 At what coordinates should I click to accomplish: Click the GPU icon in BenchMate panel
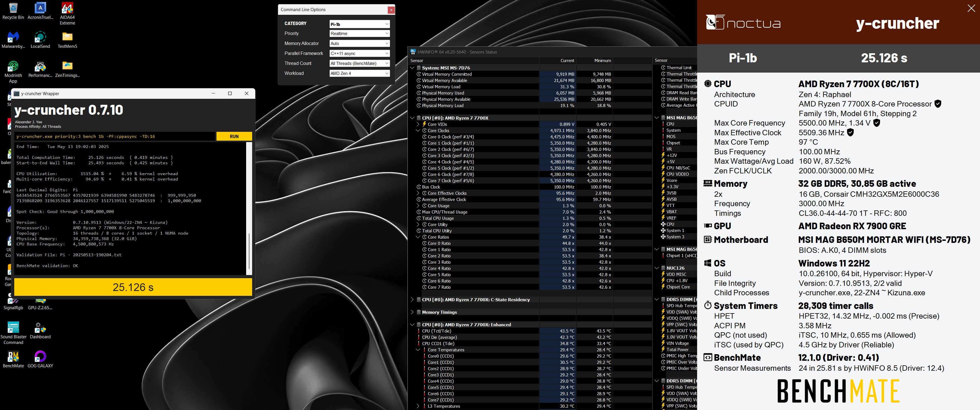(708, 226)
